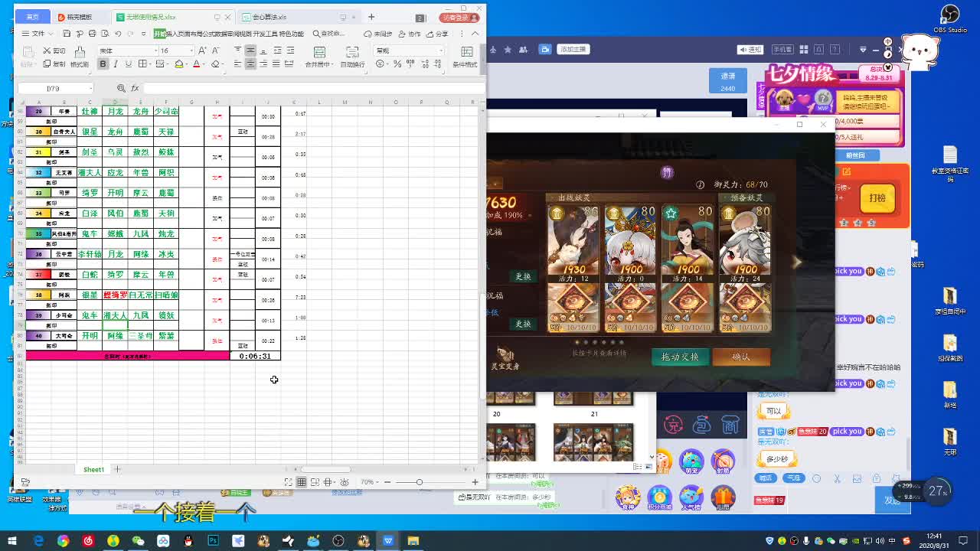Image resolution: width=980 pixels, height=551 pixels.
Task: Click the print icon in quick toolbar
Action: coord(92,34)
